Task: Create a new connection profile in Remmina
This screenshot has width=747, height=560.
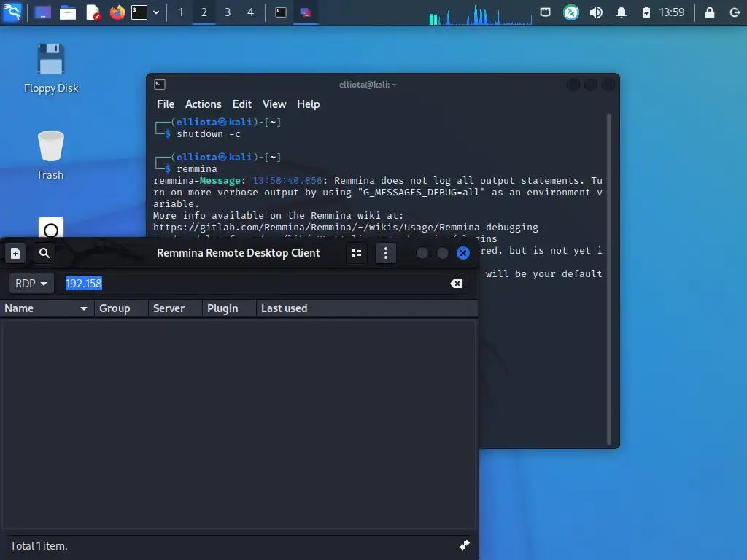Action: (15, 253)
